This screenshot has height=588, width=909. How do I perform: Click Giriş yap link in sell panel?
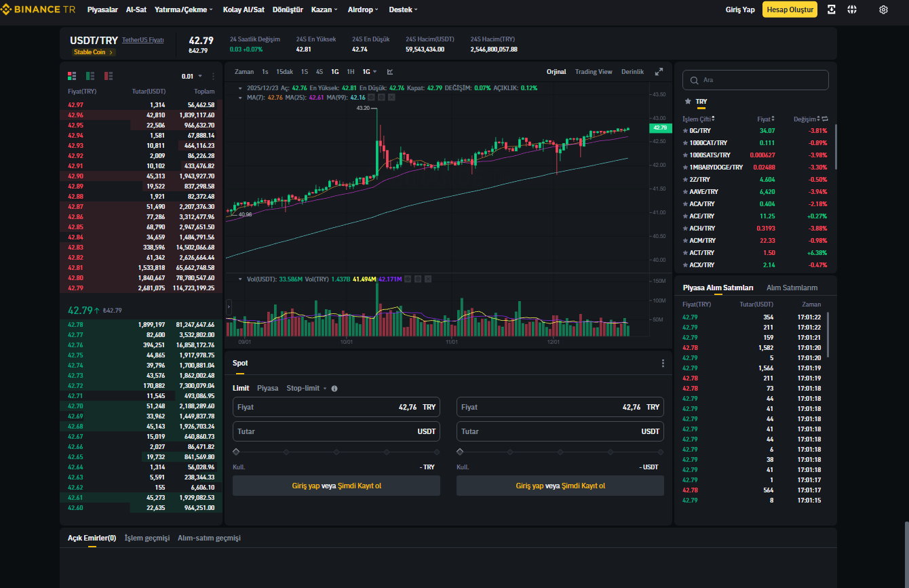coord(530,486)
